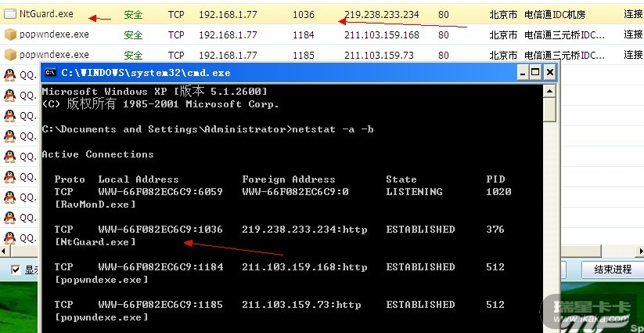Click remote IP 211.103.159.73 in the list

[378, 55]
